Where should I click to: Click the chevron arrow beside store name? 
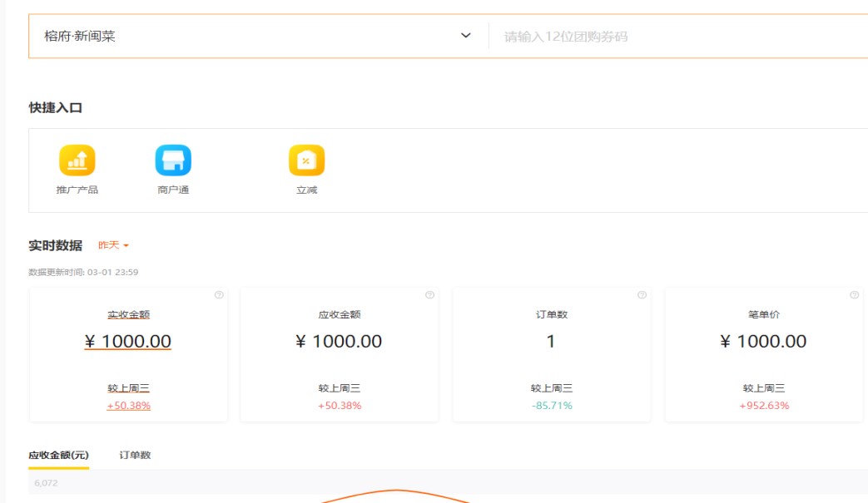466,37
